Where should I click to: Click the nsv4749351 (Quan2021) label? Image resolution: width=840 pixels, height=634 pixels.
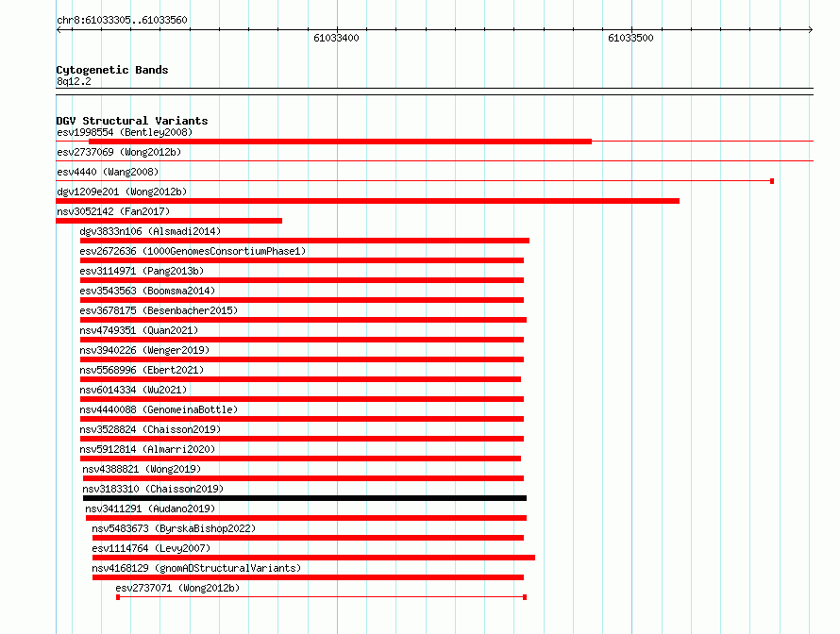tap(139, 330)
